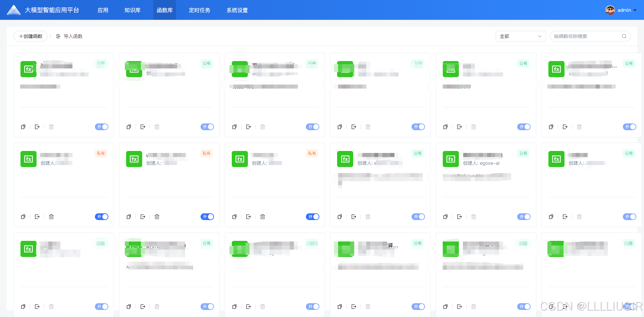This screenshot has width=644, height=317.
Task: Copy the second 私有 function card
Action: pos(129,217)
